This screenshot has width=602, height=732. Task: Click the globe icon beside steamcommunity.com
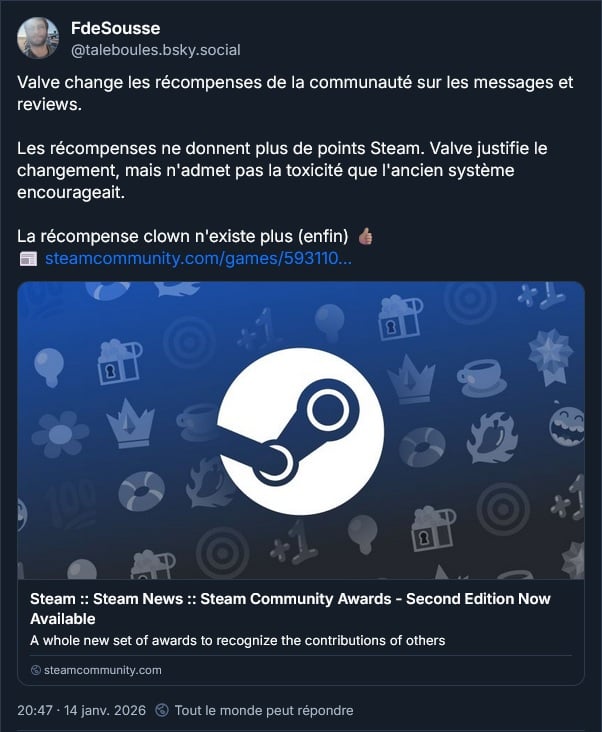tap(35, 670)
